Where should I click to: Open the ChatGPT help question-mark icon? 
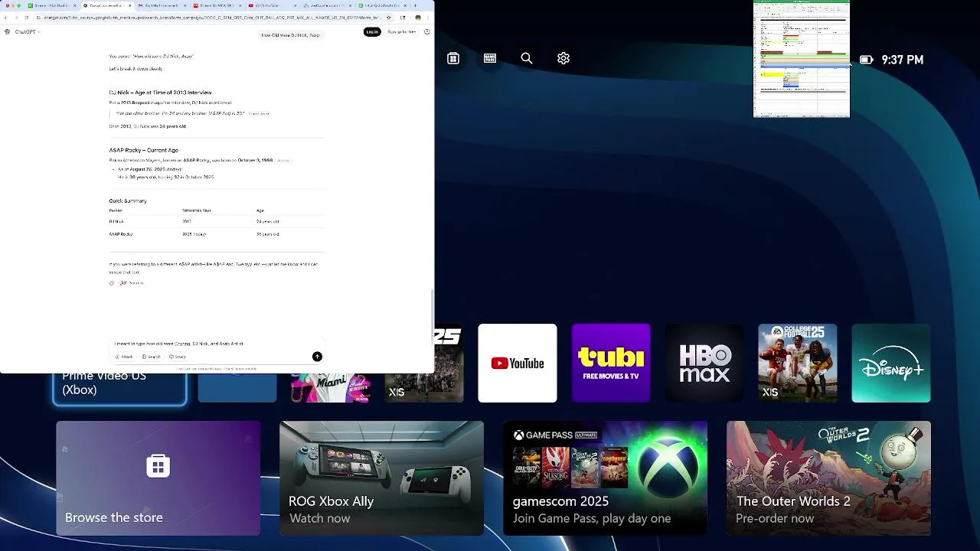[426, 32]
